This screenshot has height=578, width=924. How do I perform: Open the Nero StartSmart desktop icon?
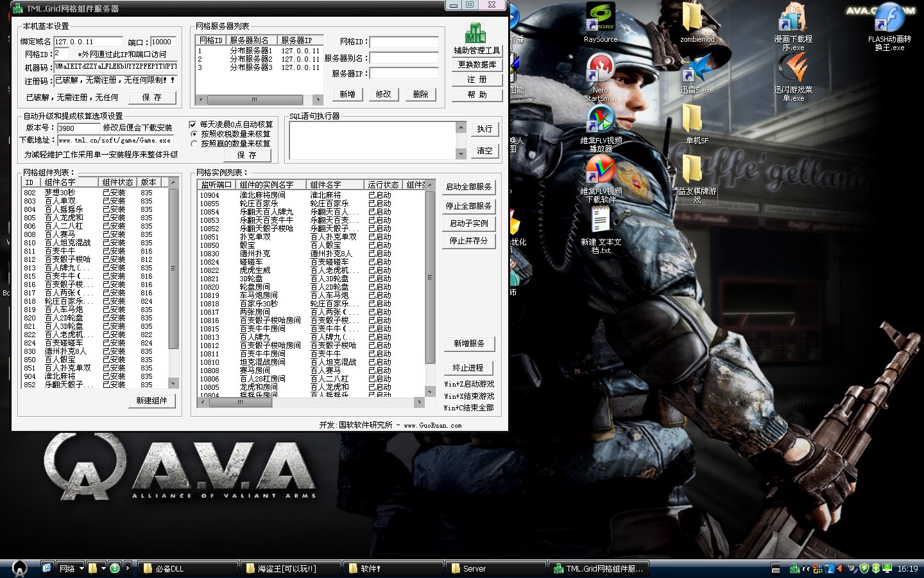coord(601,77)
